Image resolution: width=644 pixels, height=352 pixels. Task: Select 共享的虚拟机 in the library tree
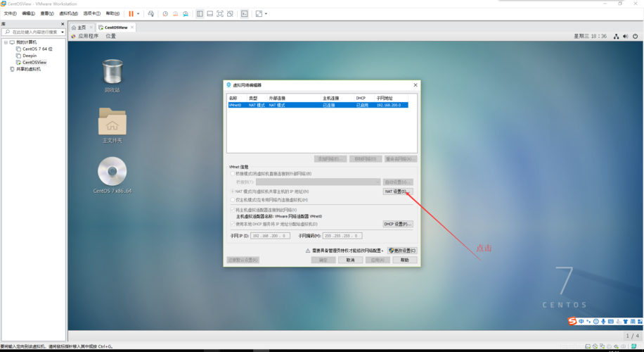click(x=28, y=69)
